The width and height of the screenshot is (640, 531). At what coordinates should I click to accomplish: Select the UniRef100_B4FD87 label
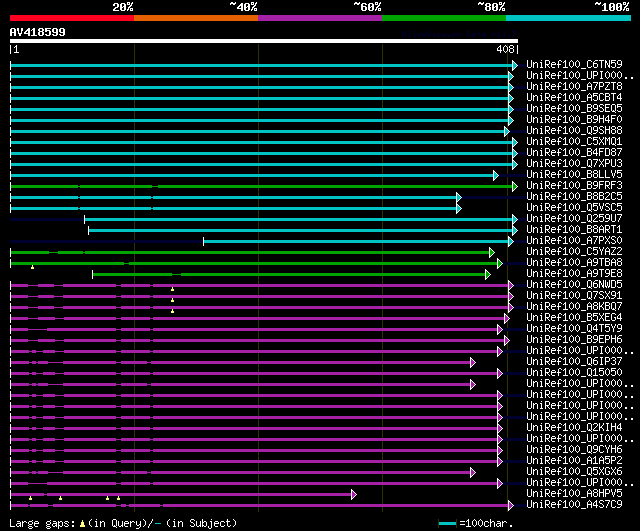574,153
